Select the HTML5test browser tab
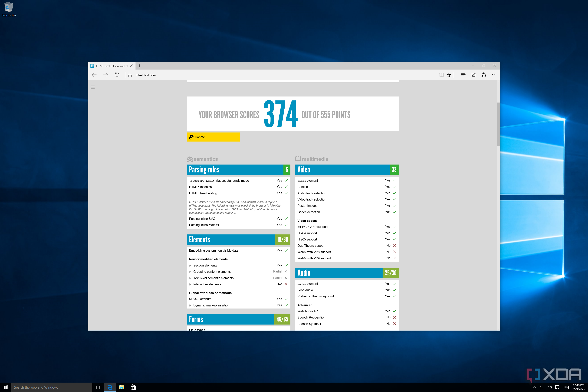 coord(112,66)
